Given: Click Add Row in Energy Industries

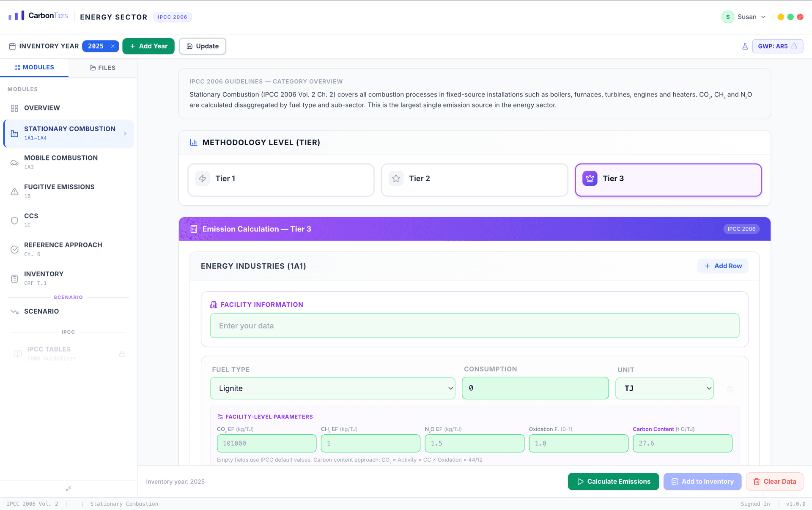Looking at the screenshot, I should tap(722, 266).
